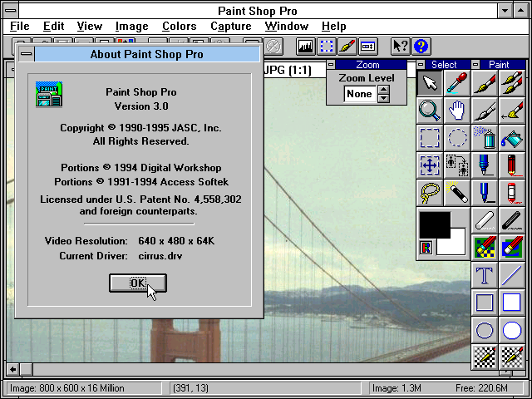Select the double-brush clone tool
Image resolution: width=532 pixels, height=399 pixels.
tap(512, 83)
